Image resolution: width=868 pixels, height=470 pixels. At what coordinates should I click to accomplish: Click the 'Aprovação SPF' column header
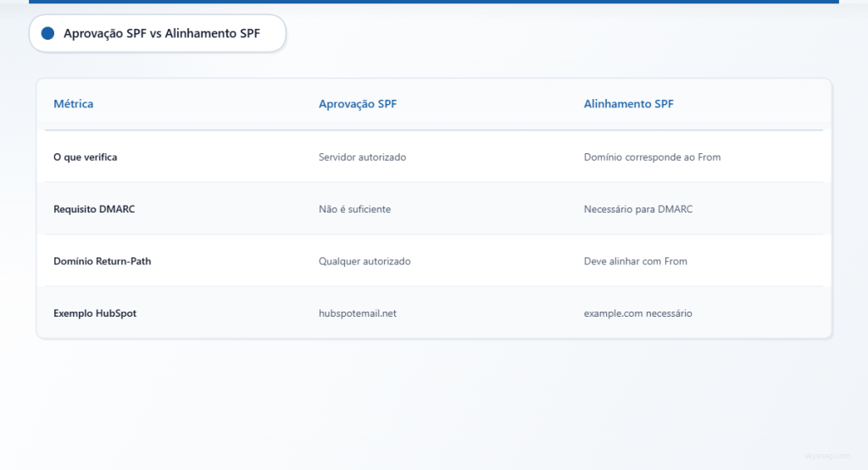[358, 104]
